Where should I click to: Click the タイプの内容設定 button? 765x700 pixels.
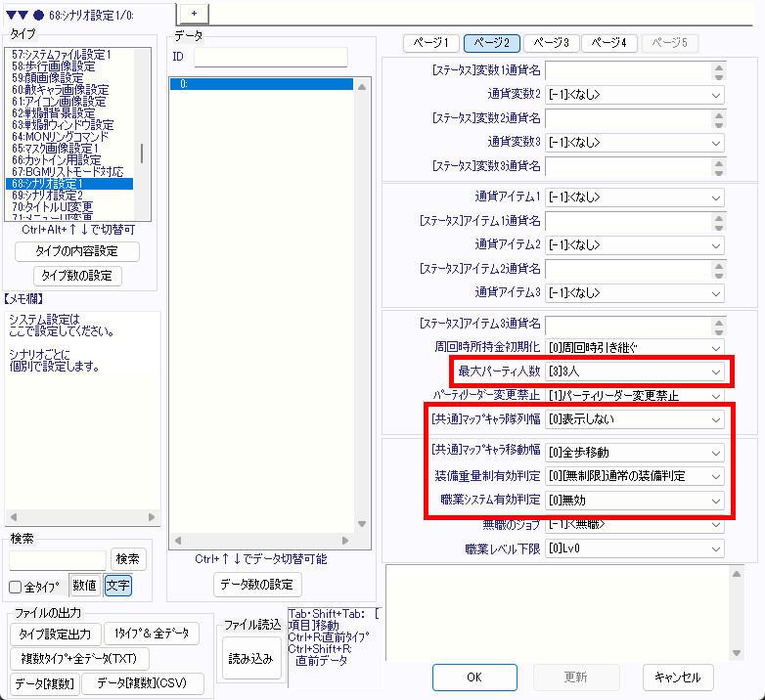tap(77, 251)
